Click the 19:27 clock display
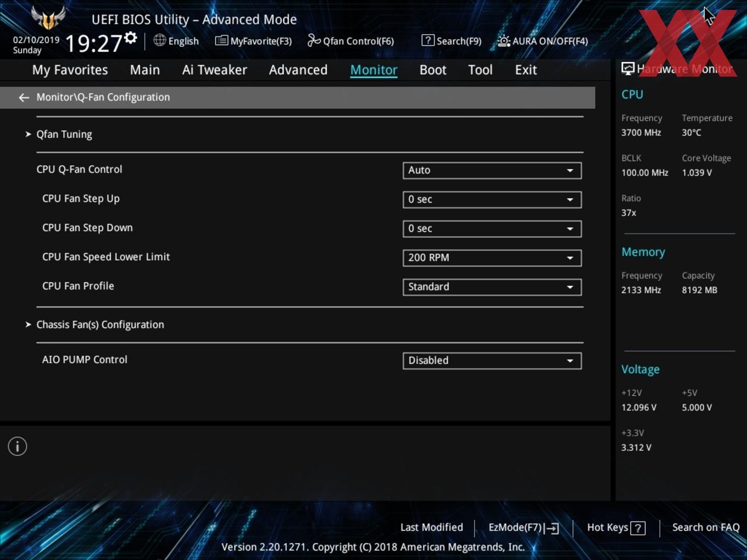Screen dimensions: 747x560 pyautogui.click(x=93, y=43)
